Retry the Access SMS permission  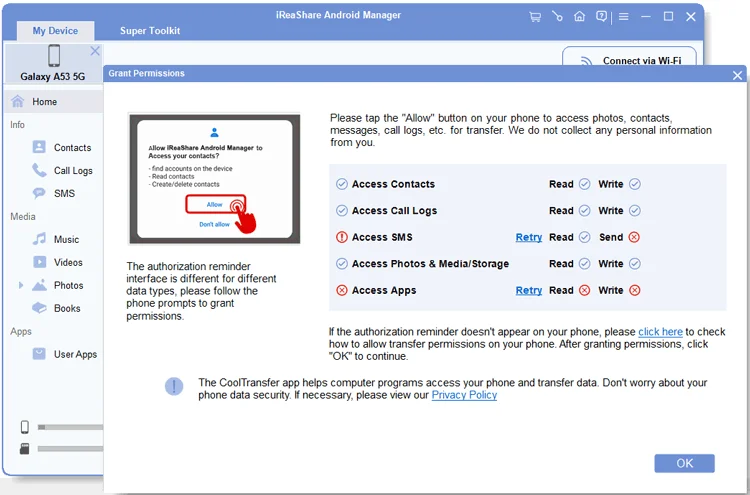point(529,237)
